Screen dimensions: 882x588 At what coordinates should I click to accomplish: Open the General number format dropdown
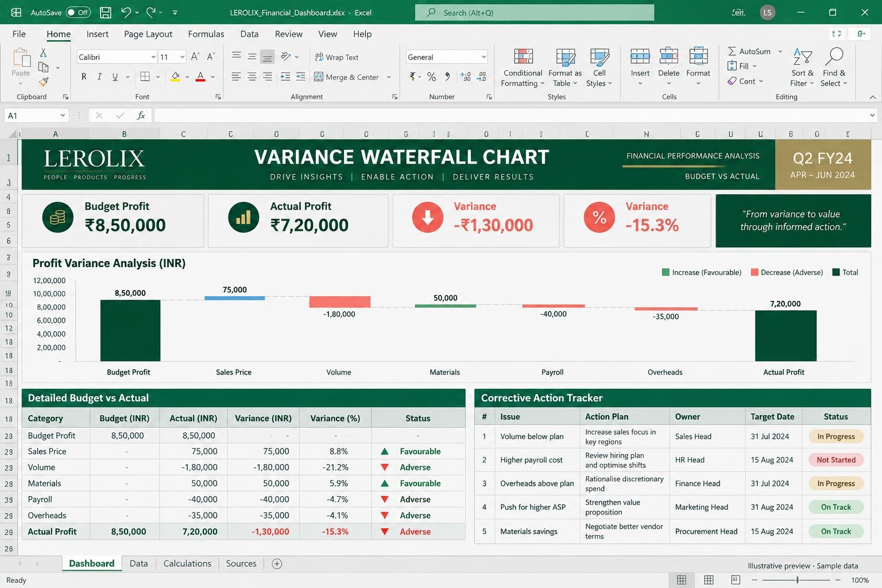pos(484,57)
